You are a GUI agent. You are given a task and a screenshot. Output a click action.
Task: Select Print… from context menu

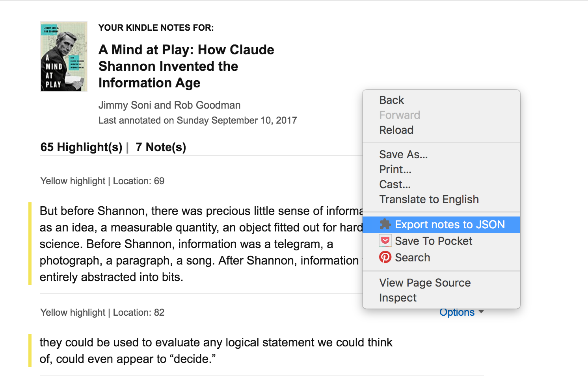pyautogui.click(x=395, y=169)
